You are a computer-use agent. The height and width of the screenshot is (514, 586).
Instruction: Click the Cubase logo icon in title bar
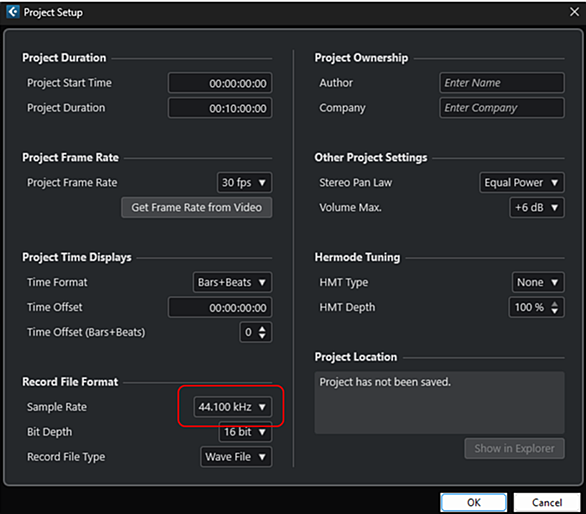[12, 12]
